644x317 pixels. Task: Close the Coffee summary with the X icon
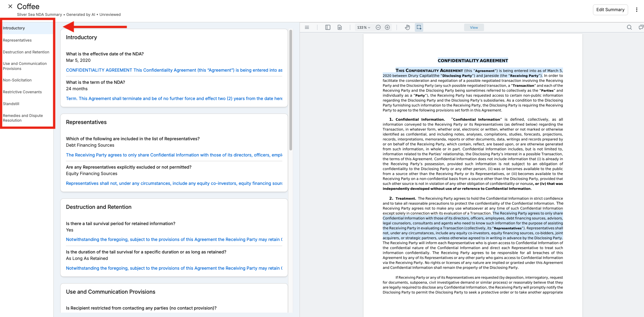[10, 6]
